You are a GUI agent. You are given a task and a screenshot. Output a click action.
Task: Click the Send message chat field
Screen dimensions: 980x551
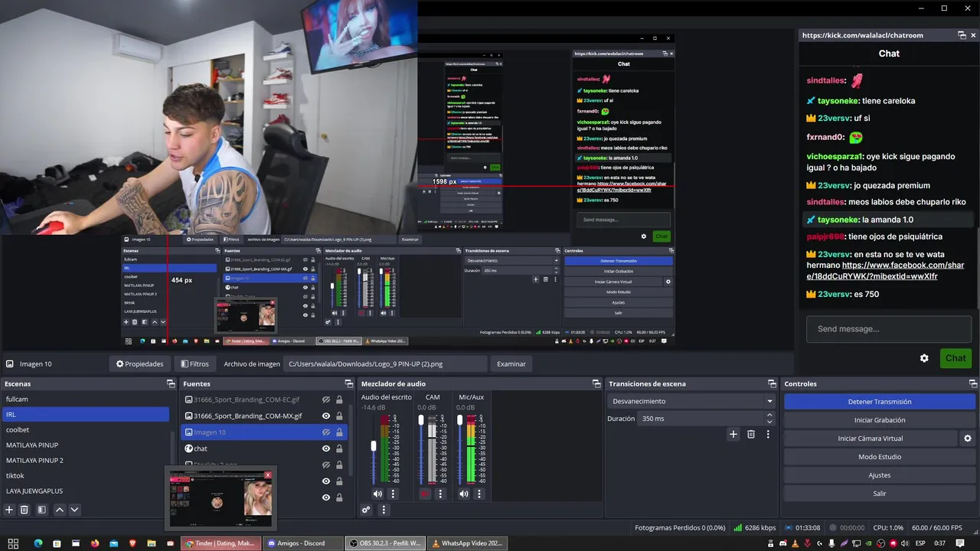point(889,329)
